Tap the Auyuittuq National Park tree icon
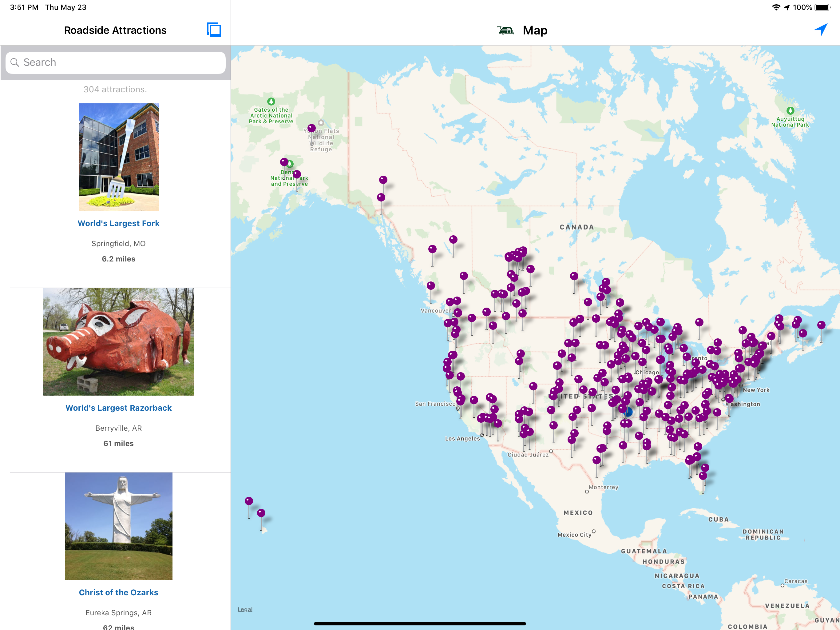This screenshot has height=630, width=840. click(x=790, y=110)
